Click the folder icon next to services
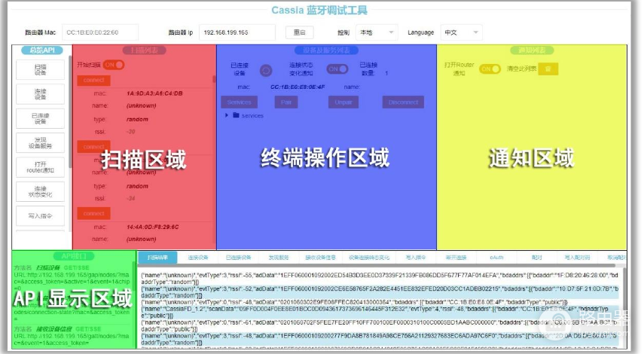The width and height of the screenshot is (644, 354). [x=237, y=115]
